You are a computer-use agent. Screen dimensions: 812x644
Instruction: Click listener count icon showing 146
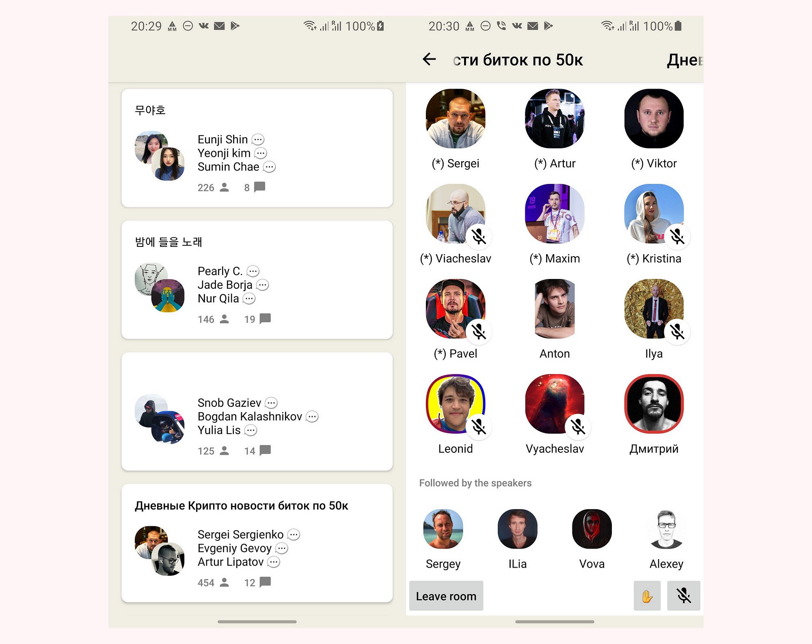coord(224,319)
